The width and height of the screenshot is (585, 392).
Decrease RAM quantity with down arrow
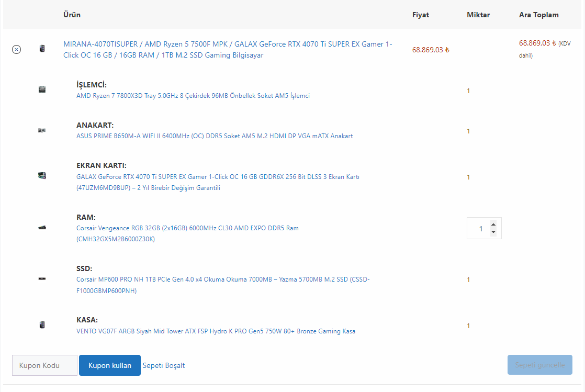pos(493,232)
